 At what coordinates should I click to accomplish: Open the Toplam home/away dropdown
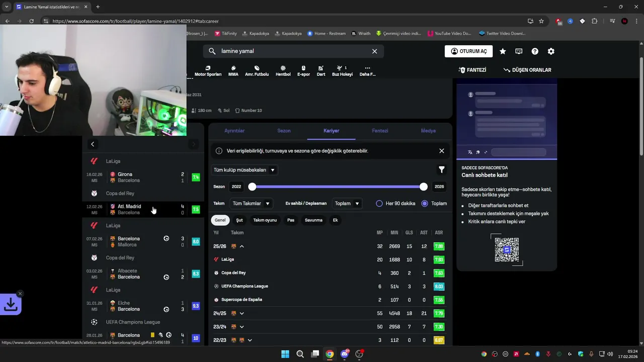coord(347,204)
